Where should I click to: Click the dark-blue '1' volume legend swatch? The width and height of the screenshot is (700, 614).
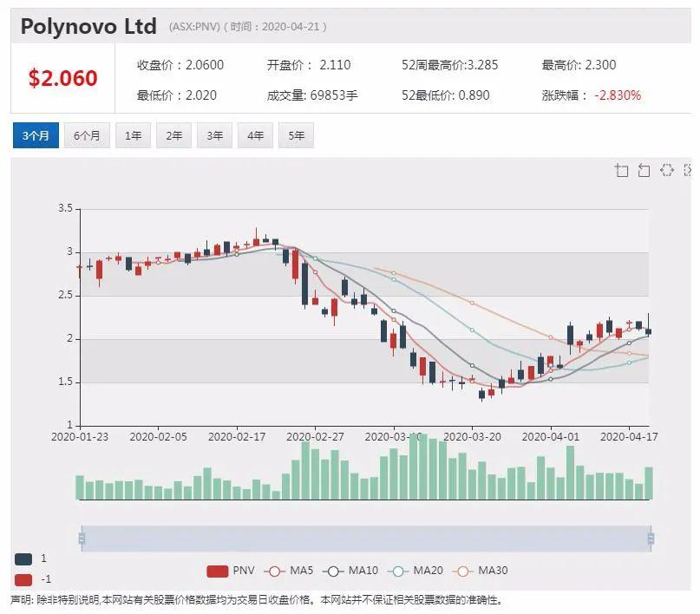[23, 558]
